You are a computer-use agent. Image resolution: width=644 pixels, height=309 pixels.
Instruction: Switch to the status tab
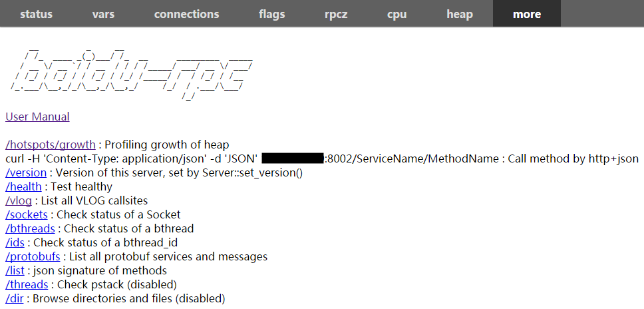coord(36,14)
